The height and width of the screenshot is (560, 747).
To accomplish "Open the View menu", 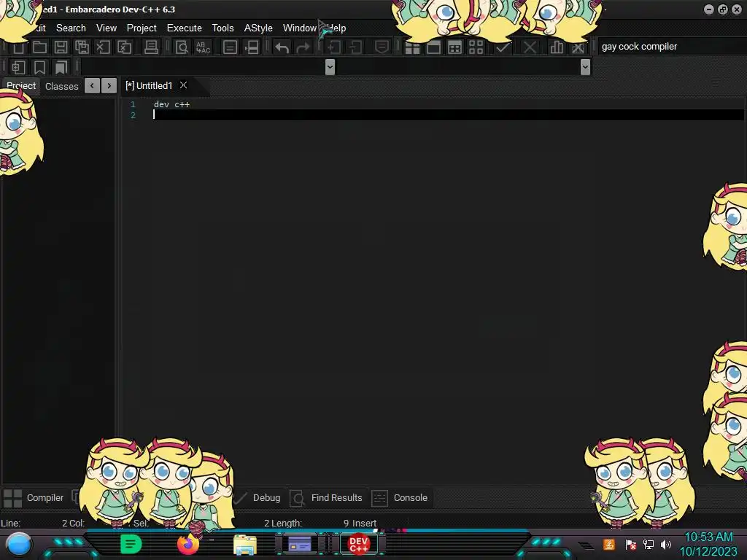I will (x=107, y=28).
